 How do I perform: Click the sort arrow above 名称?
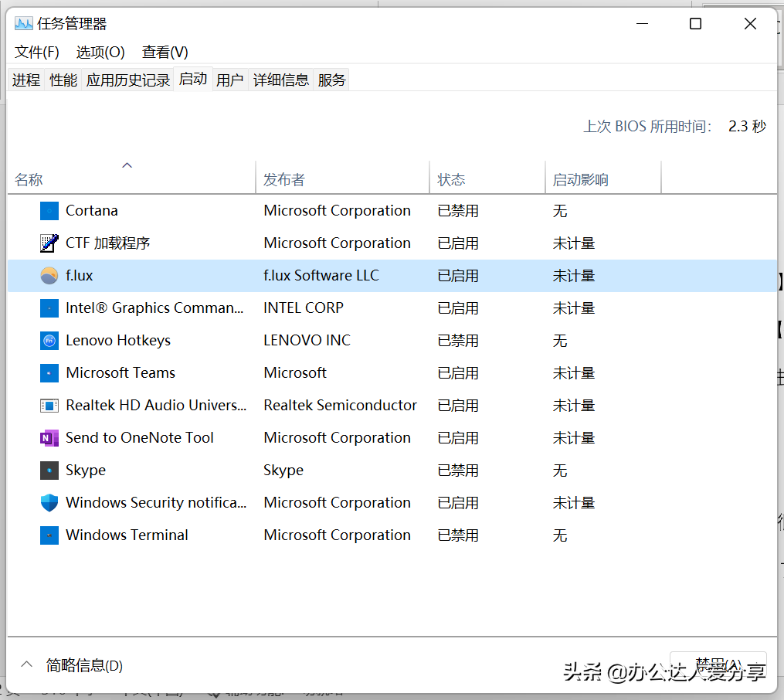click(127, 165)
